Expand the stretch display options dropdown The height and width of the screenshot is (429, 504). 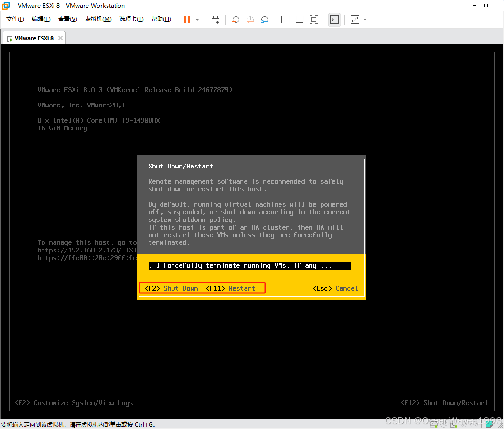365,20
